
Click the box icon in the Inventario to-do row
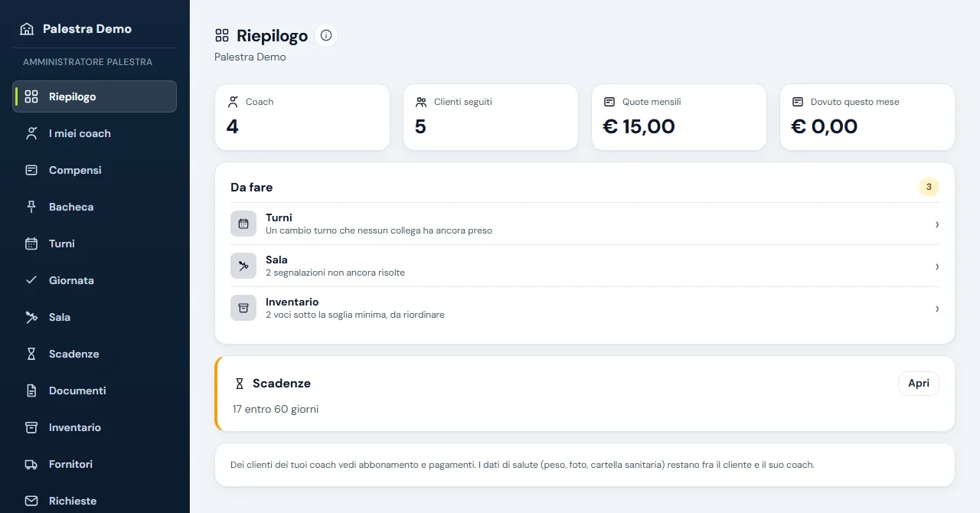coord(243,308)
